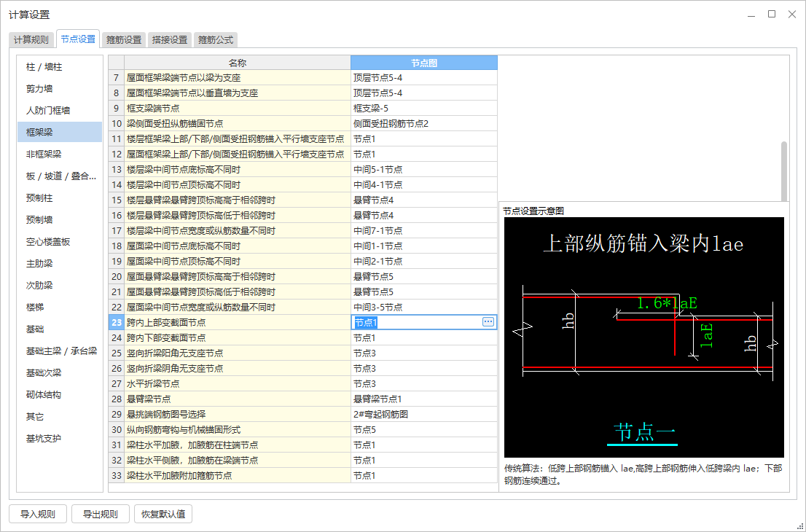Image resolution: width=806 pixels, height=532 pixels.
Task: Restore defaults with 恢复默认值 button
Action: pos(163,514)
